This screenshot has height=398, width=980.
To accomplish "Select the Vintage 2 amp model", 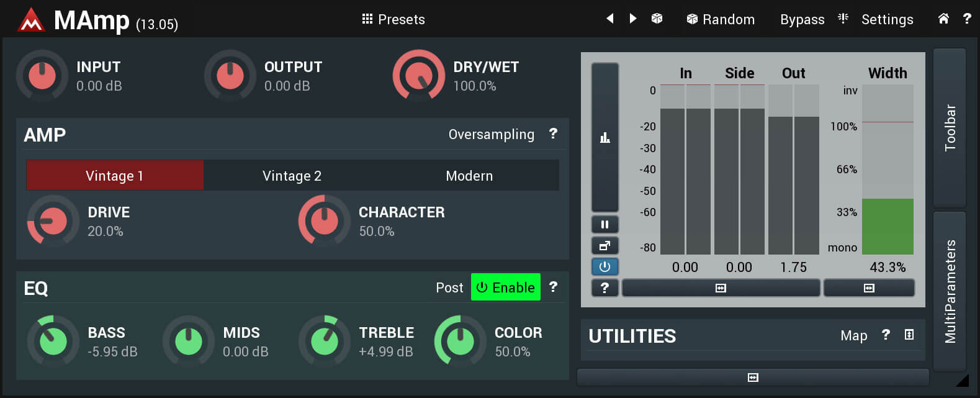I will 292,175.
